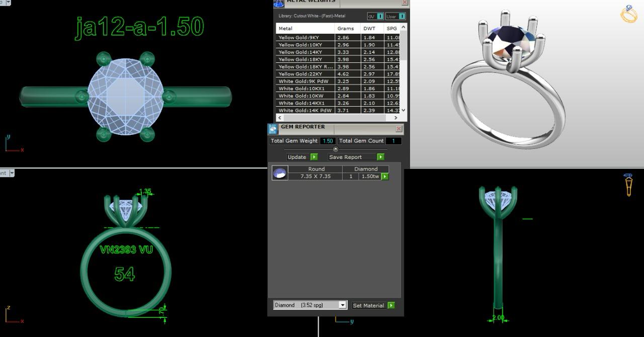The height and width of the screenshot is (337, 644).
Task: Click the 2.09 DWT cell
Action: tap(372, 81)
